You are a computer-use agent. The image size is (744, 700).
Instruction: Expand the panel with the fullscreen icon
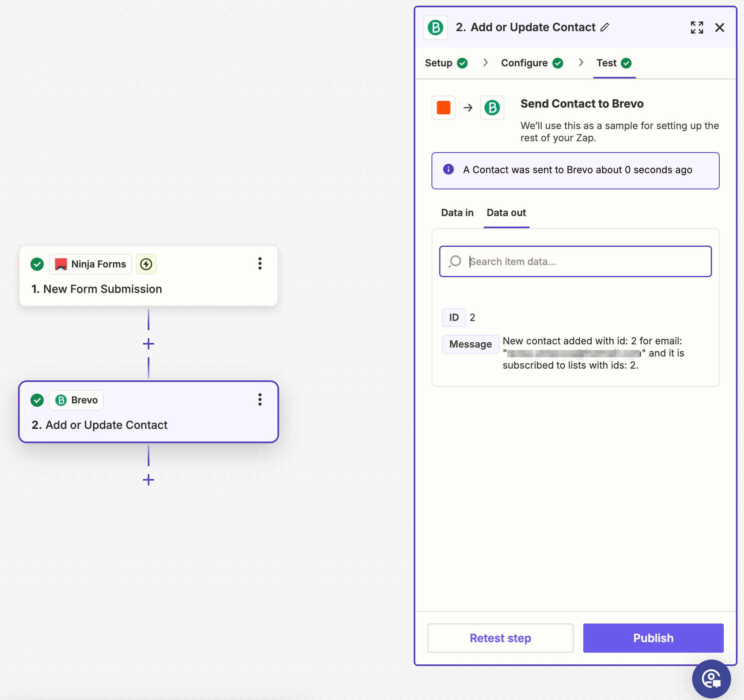(x=697, y=28)
